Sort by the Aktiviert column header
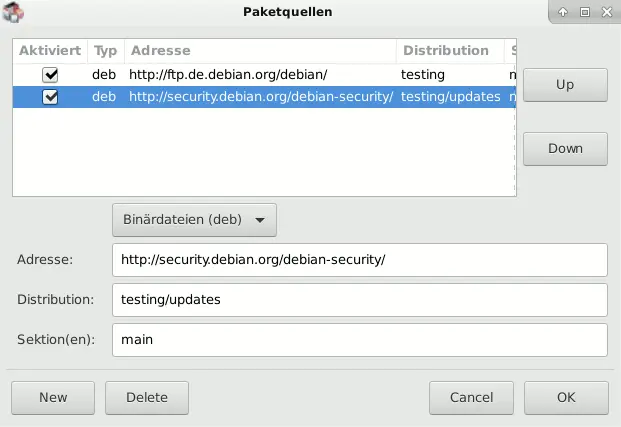The image size is (621, 427). [x=49, y=50]
